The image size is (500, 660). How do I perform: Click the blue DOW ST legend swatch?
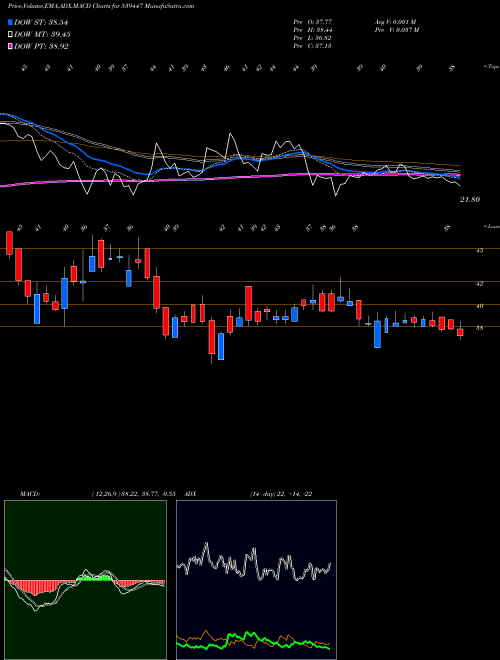(10, 22)
